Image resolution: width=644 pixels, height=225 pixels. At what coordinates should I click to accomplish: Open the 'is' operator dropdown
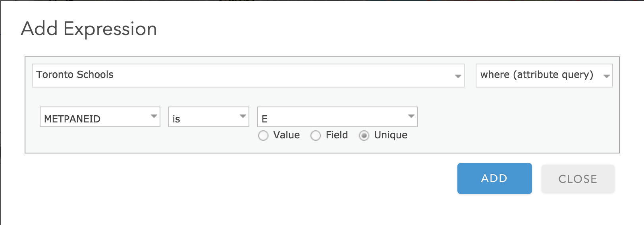tap(209, 117)
